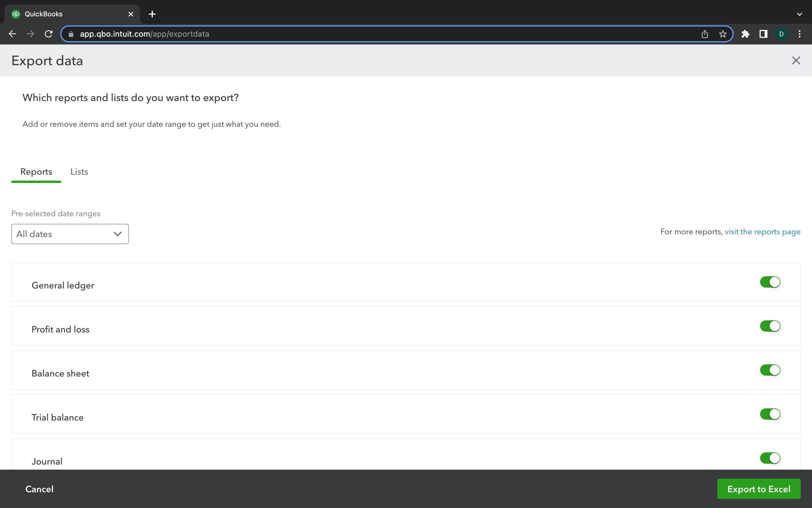Screen dimensions: 812x508
Task: Open the browser extensions puzzle icon
Action: [x=745, y=34]
